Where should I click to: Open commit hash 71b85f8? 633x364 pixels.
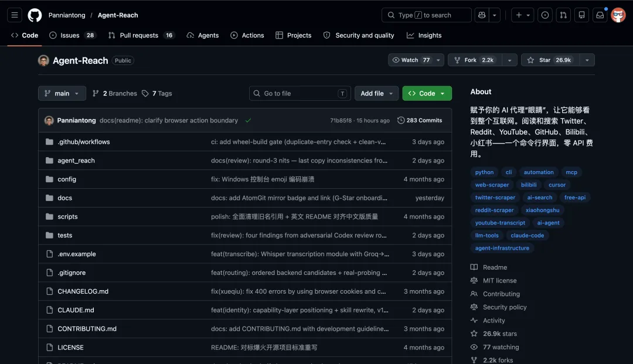tap(341, 120)
